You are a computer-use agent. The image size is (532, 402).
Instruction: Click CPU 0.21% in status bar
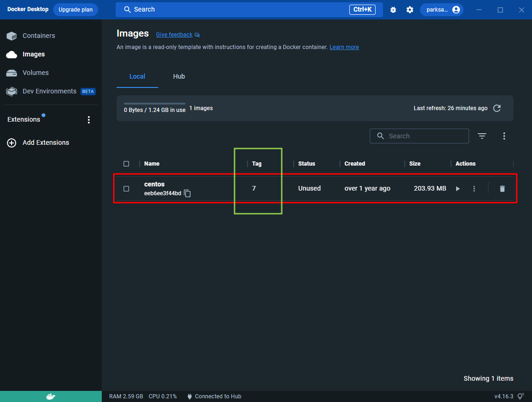click(162, 396)
